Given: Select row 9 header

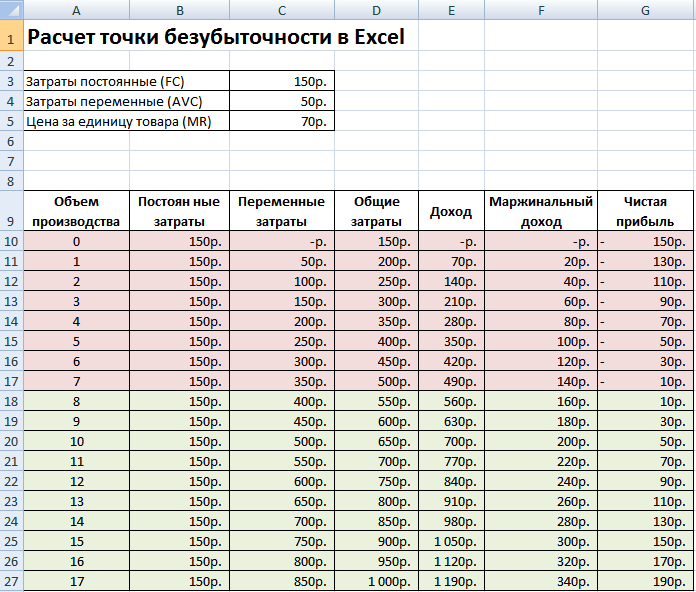Looking at the screenshot, I should (x=12, y=211).
